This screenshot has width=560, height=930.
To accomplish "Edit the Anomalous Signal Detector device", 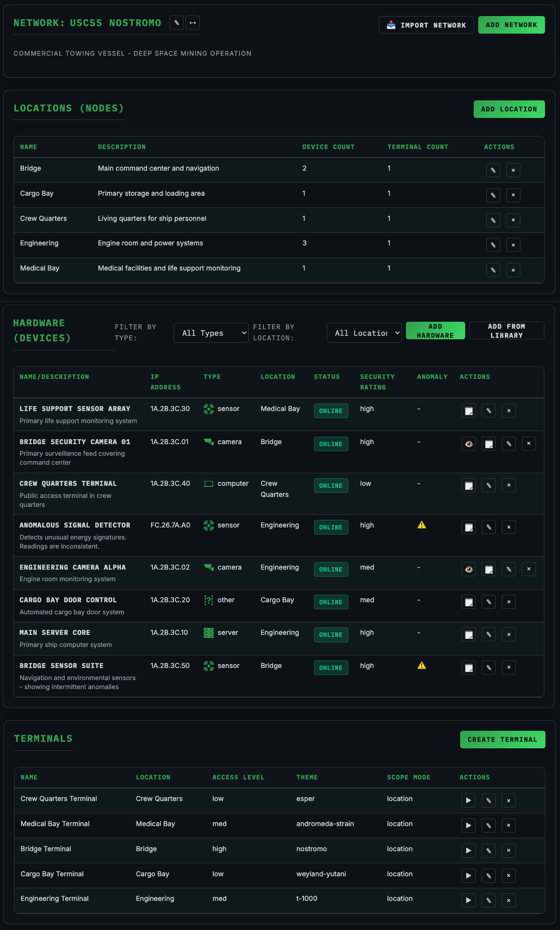I will point(489,527).
